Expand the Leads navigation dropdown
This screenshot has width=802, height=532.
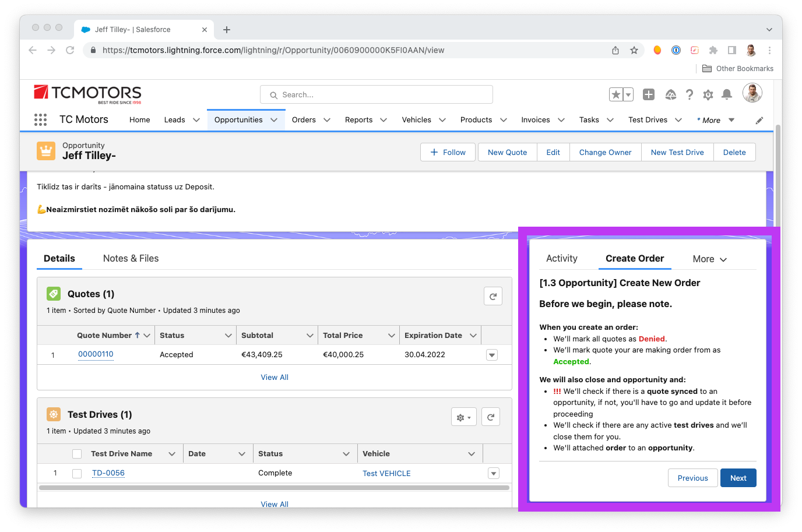[196, 120]
